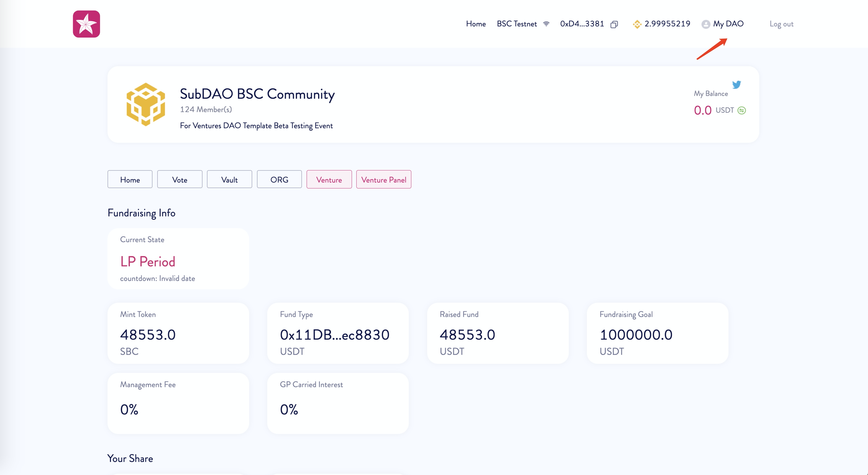Screen dimensions: 868x475
Task: Log out of the account
Action: [x=781, y=24]
